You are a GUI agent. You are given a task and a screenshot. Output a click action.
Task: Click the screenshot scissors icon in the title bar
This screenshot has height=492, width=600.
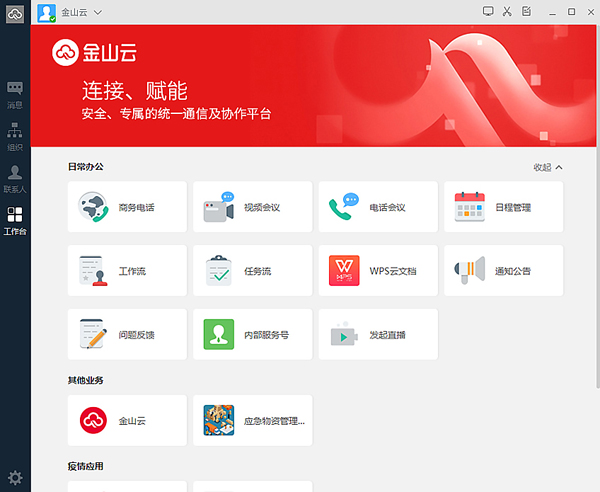click(x=507, y=11)
